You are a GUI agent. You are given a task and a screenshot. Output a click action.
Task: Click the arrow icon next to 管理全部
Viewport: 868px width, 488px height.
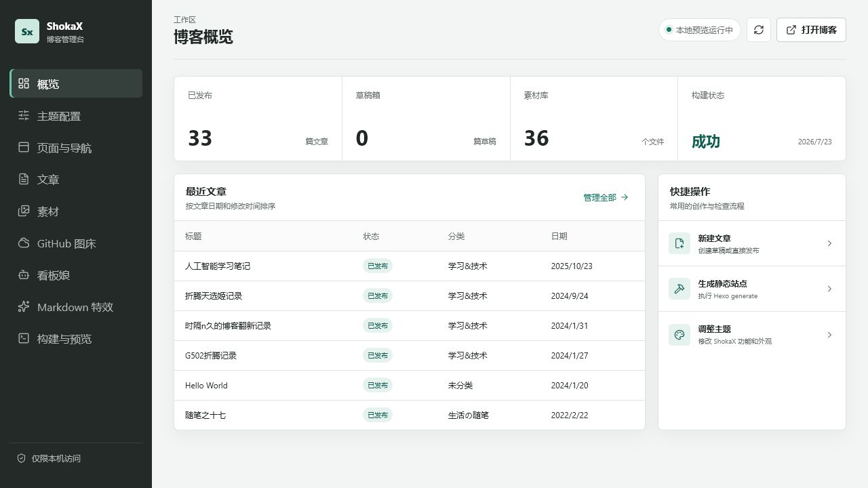click(625, 197)
